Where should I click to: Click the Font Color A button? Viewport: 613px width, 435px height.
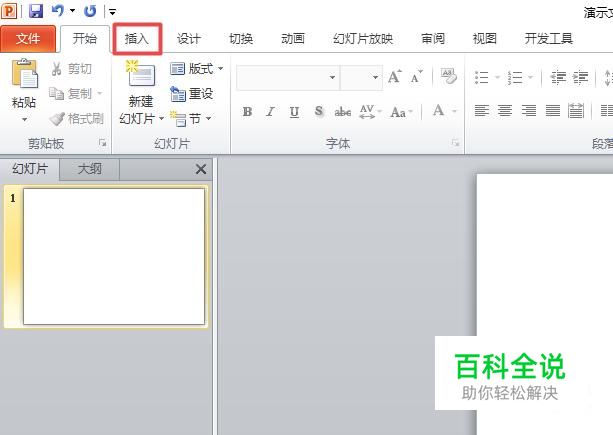pos(439,111)
